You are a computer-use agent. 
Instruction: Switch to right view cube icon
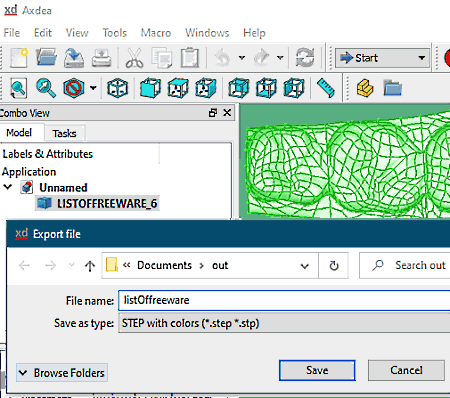click(x=206, y=88)
